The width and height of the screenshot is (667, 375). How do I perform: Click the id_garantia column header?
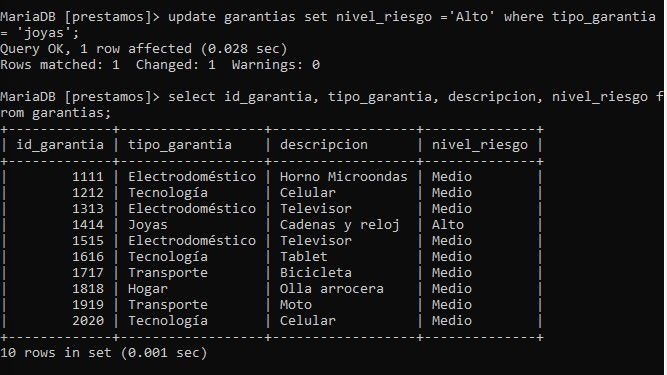[x=60, y=145]
